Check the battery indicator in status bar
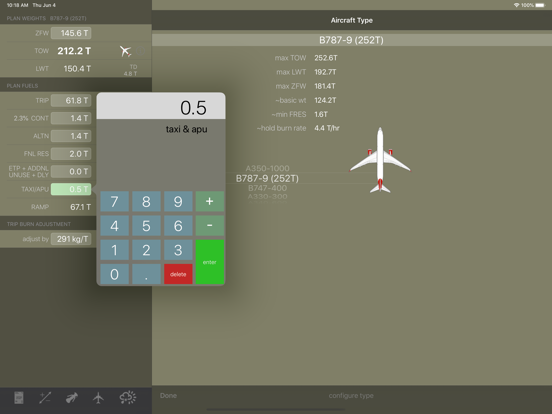 pyautogui.click(x=540, y=5)
